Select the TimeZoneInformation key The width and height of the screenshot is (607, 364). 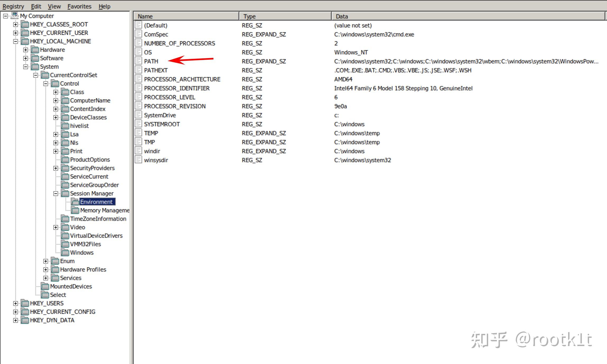pos(98,219)
